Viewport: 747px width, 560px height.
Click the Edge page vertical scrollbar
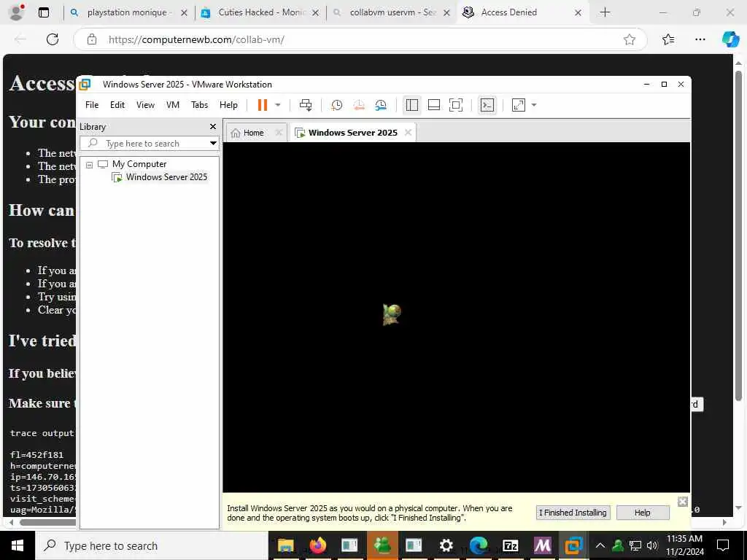[738, 236]
